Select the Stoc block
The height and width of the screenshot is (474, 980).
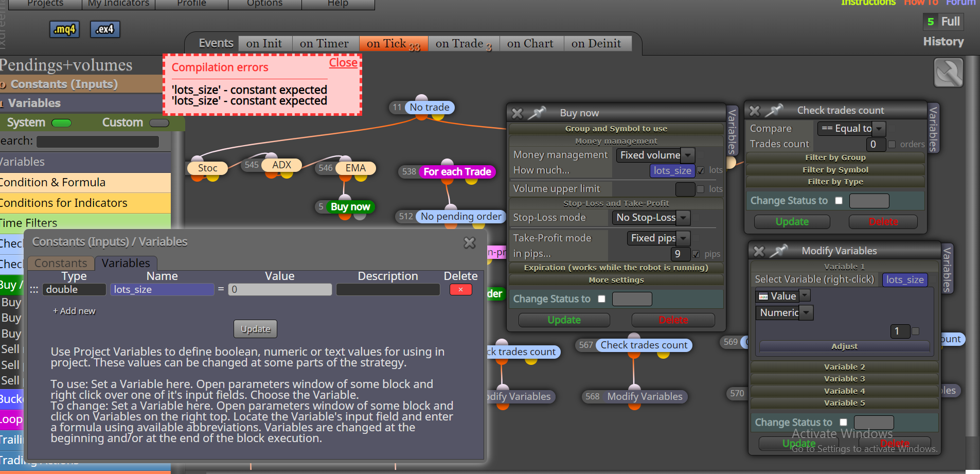tap(208, 168)
